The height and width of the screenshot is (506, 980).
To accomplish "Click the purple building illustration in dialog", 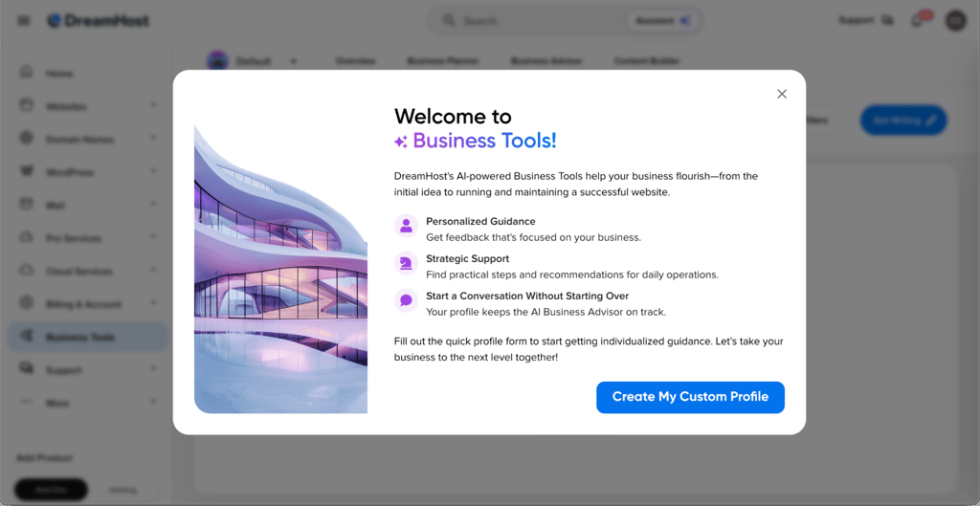I will (x=280, y=269).
